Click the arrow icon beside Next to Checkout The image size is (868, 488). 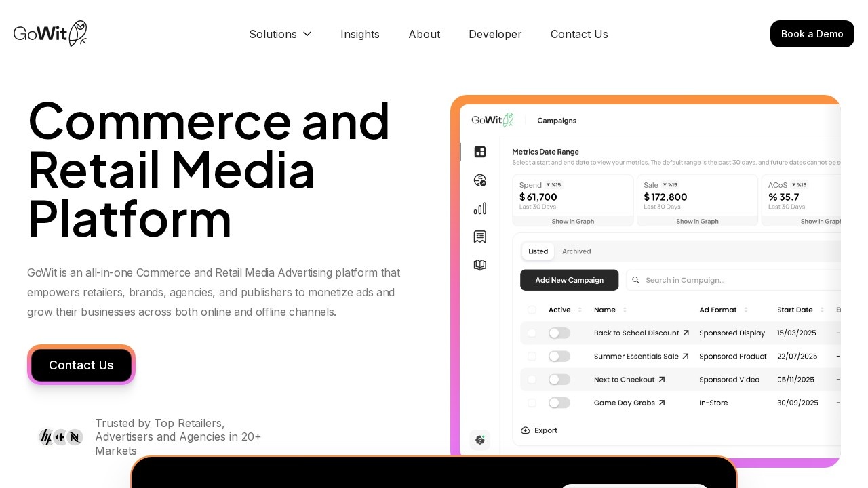(x=662, y=380)
